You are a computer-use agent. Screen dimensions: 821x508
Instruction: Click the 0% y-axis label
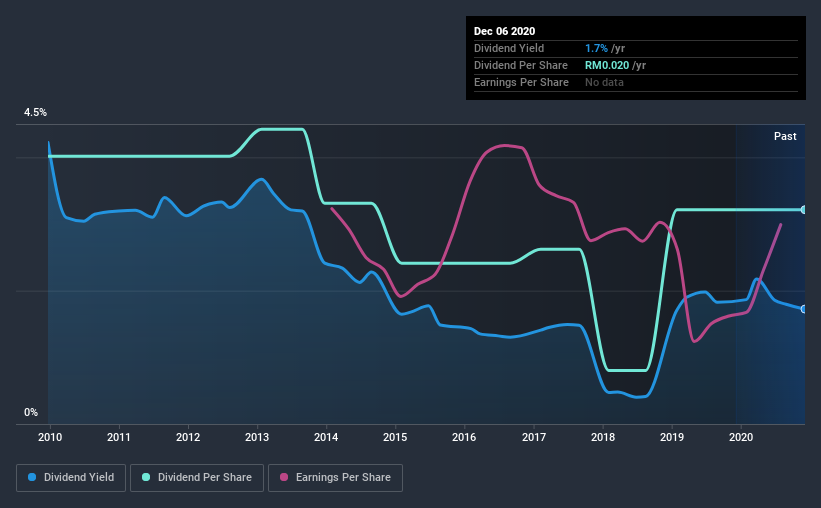click(x=31, y=413)
